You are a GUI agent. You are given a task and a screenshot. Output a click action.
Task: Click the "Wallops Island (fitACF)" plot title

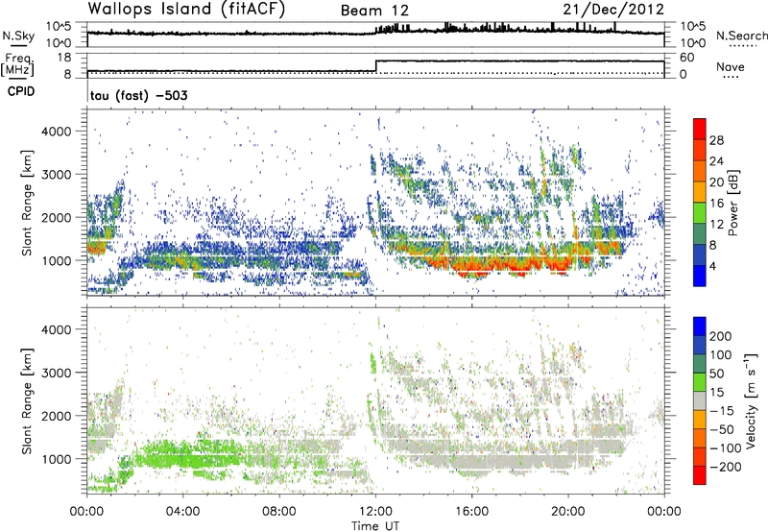tap(186, 9)
